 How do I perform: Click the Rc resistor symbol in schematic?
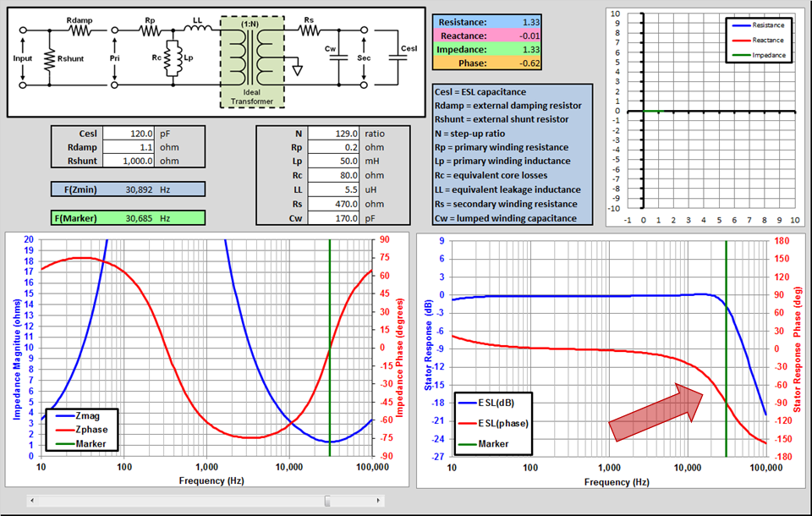tap(167, 58)
